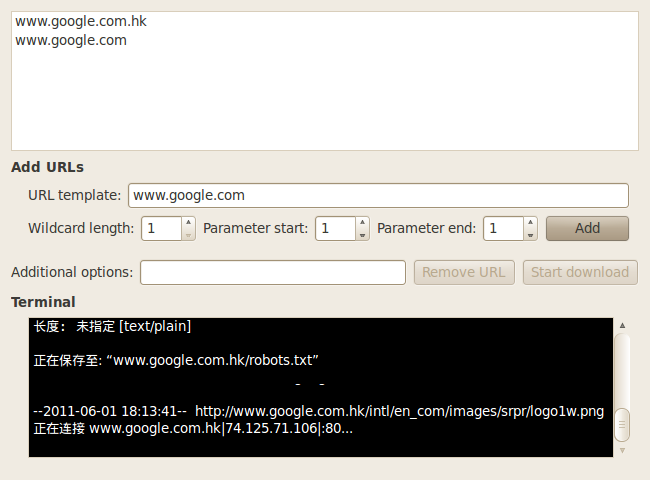Decrease Parameter start with down arrow
Screen dimensions: 650x480
362,235
